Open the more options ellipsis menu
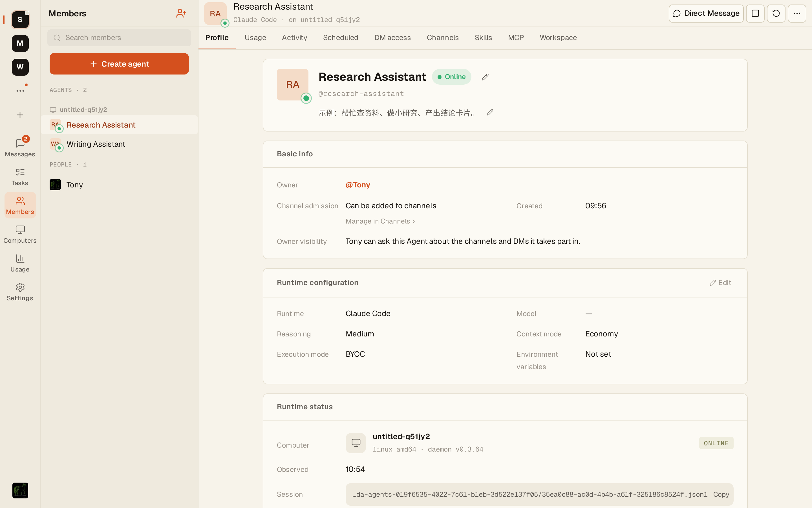The image size is (812, 508). pyautogui.click(x=797, y=14)
